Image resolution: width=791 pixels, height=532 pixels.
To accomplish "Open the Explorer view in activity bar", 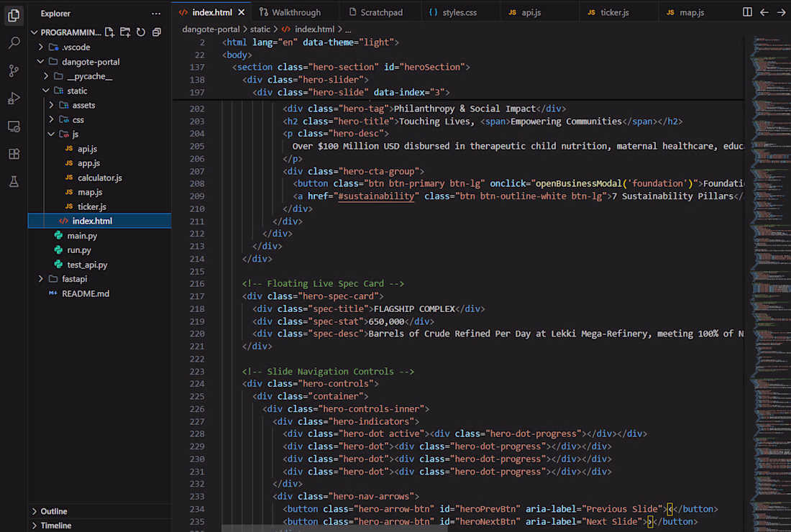I will pyautogui.click(x=14, y=15).
